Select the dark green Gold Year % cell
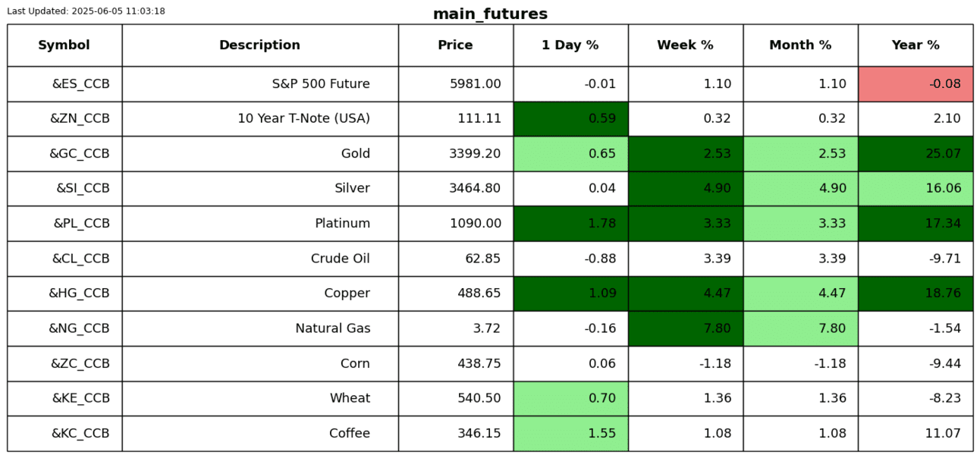 (x=916, y=154)
